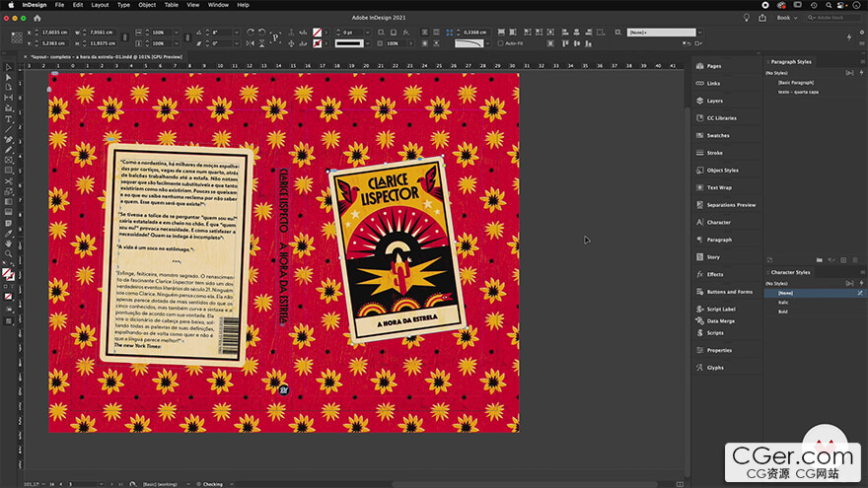868x488 pixels.
Task: Select the Hand tool
Action: pyautogui.click(x=8, y=244)
